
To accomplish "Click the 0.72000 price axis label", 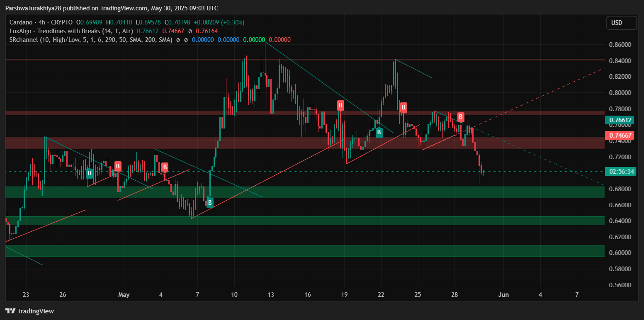I will pyautogui.click(x=620, y=157).
